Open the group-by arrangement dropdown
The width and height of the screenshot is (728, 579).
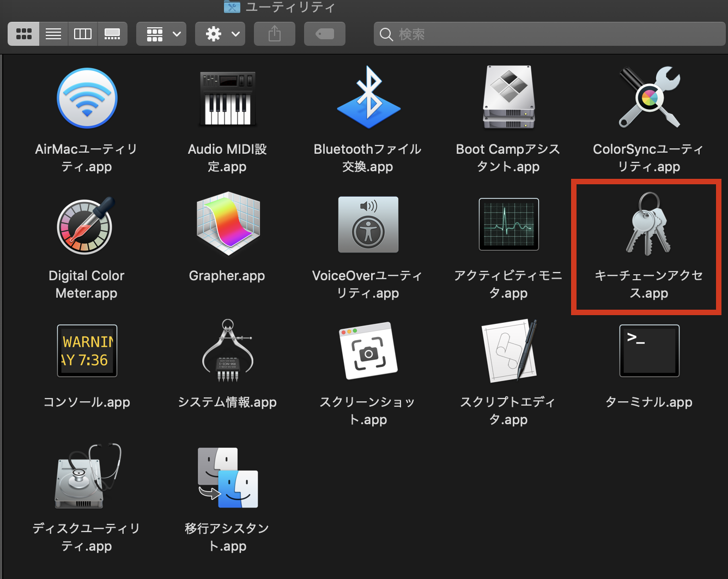tap(161, 34)
